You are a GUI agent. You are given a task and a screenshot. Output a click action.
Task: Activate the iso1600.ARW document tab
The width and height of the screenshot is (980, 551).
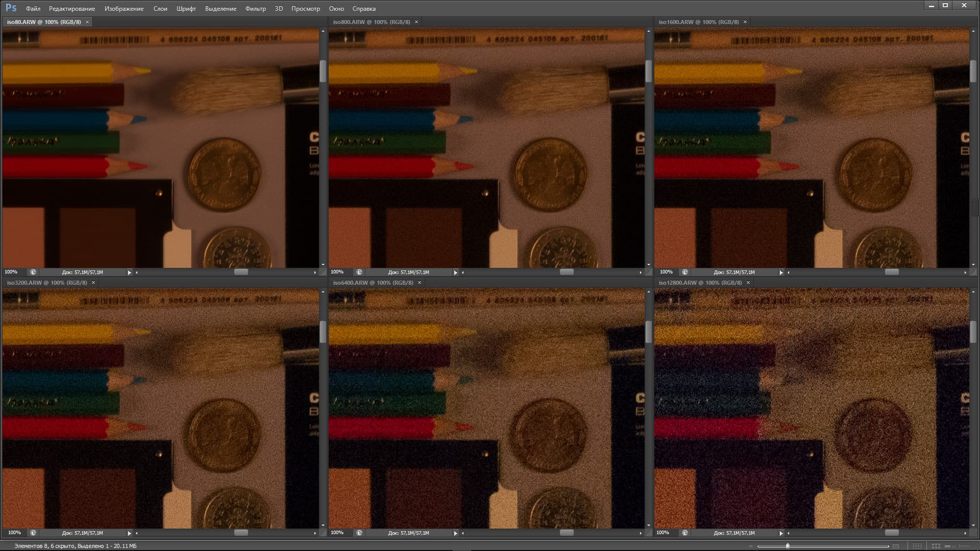[698, 22]
